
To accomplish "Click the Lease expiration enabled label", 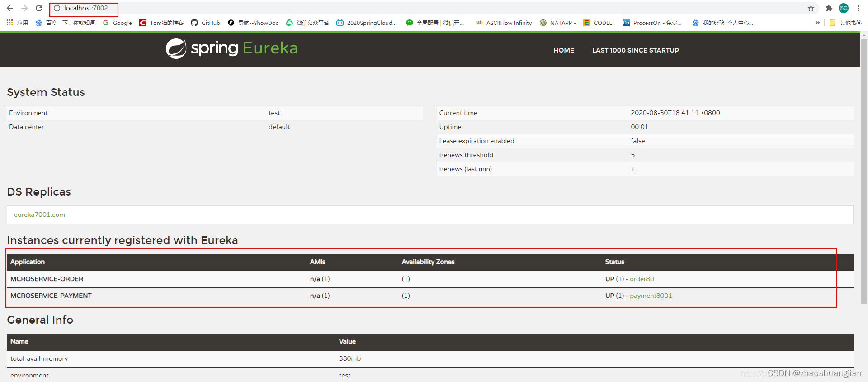I will (x=476, y=141).
